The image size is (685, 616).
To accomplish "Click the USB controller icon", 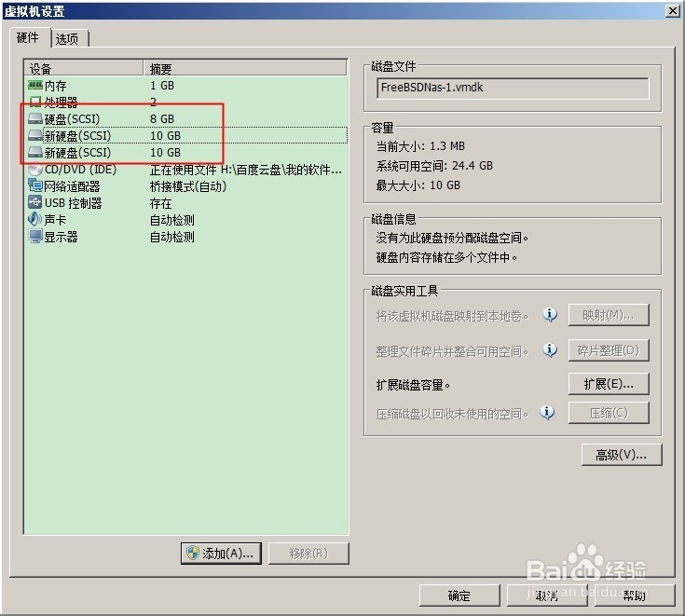I will [x=35, y=202].
